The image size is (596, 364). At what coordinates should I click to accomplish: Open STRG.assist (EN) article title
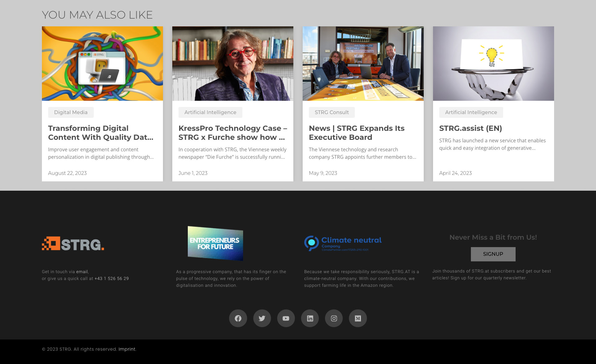471,128
